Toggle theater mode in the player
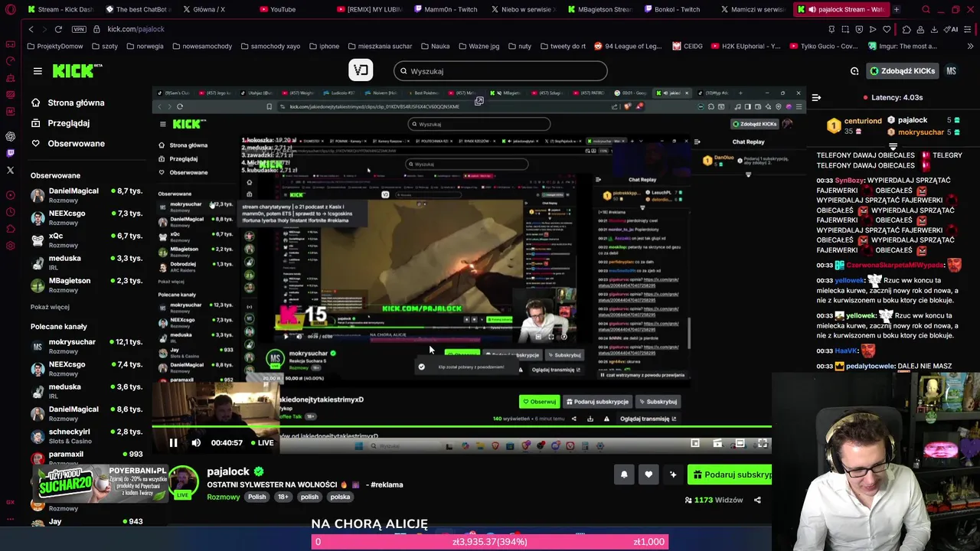 740,443
